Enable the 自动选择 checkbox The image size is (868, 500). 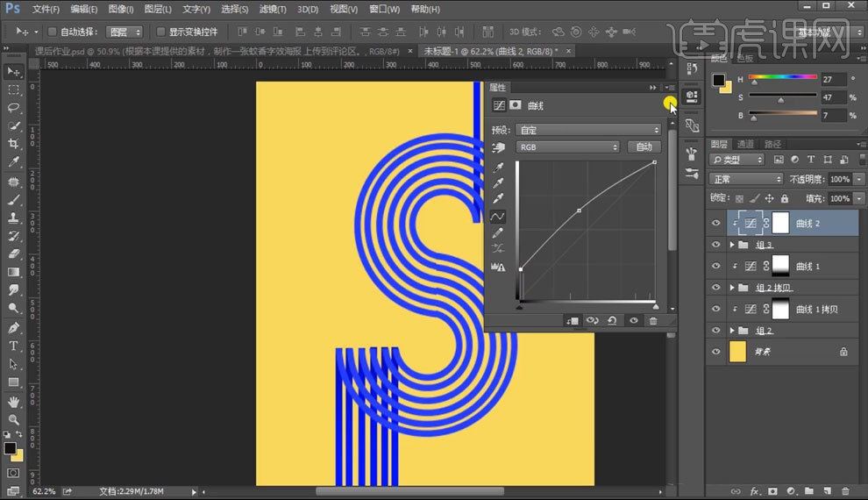pos(52,32)
